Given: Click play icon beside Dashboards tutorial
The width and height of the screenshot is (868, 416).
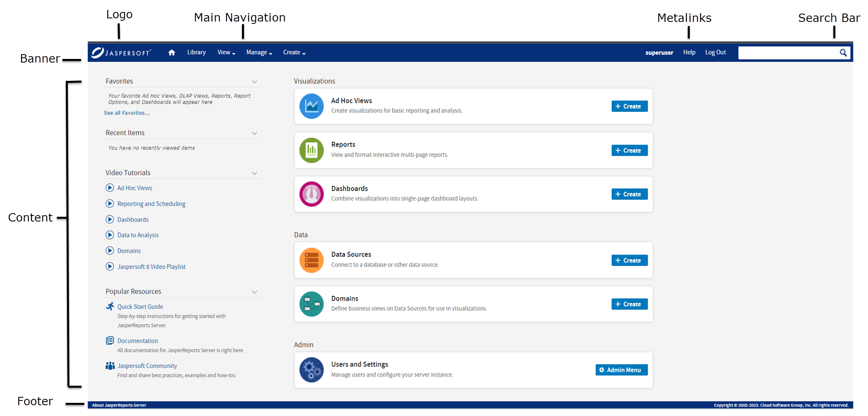Looking at the screenshot, I should tap(110, 219).
